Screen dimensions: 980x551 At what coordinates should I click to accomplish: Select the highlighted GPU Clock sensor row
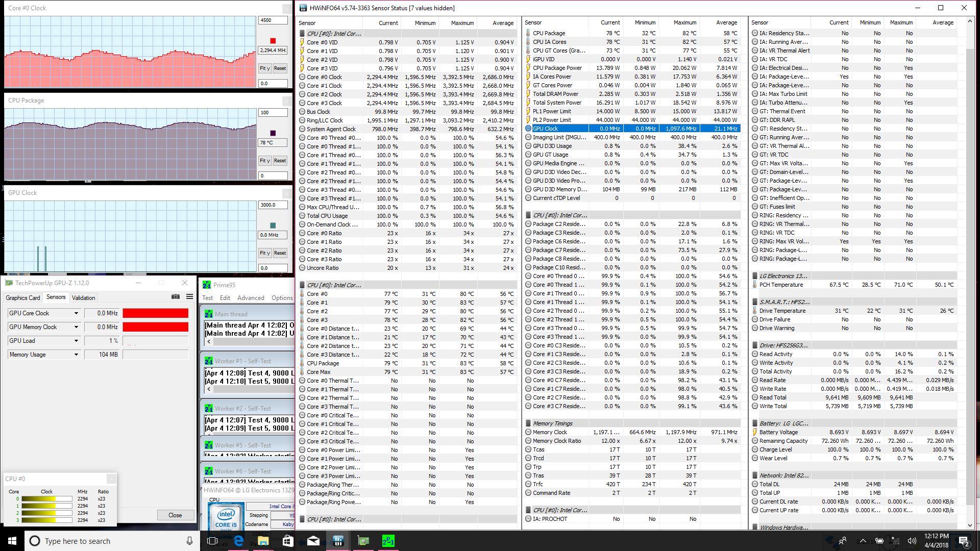(x=632, y=129)
